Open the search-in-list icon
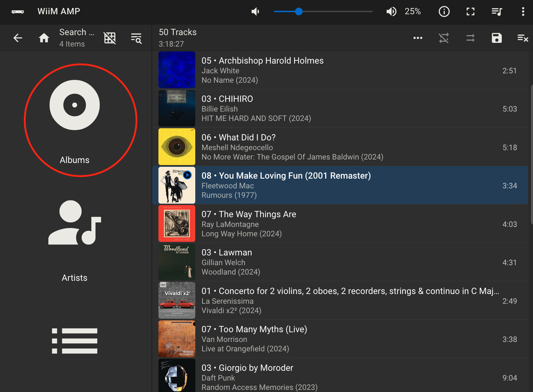This screenshot has height=392, width=533. 136,38
